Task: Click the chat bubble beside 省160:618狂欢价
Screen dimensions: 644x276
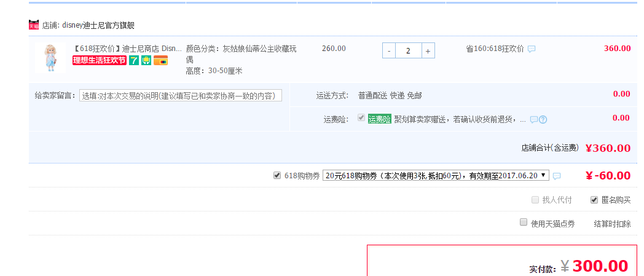Action: [x=532, y=49]
